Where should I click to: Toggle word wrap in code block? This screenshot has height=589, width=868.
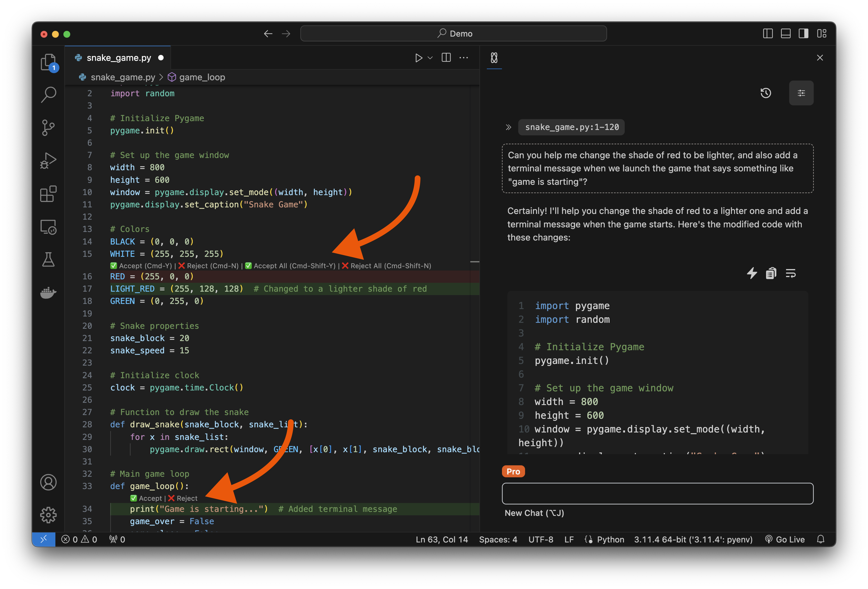click(x=791, y=273)
